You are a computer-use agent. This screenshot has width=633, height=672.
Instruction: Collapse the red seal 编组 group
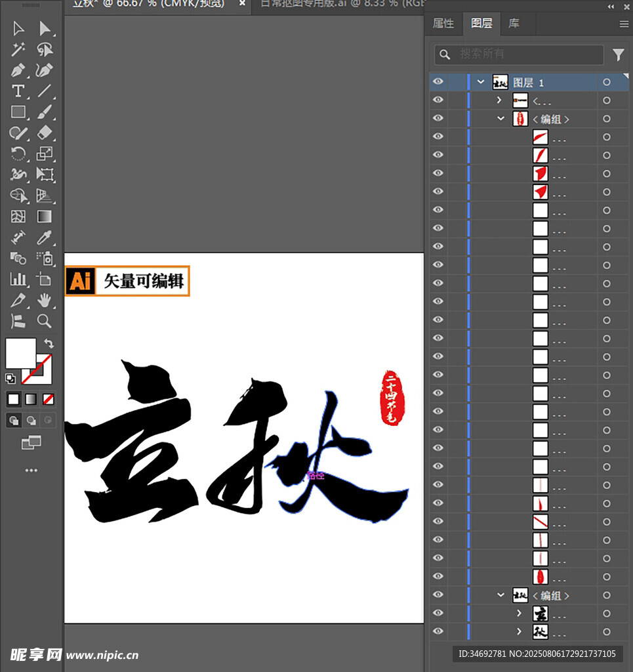500,119
